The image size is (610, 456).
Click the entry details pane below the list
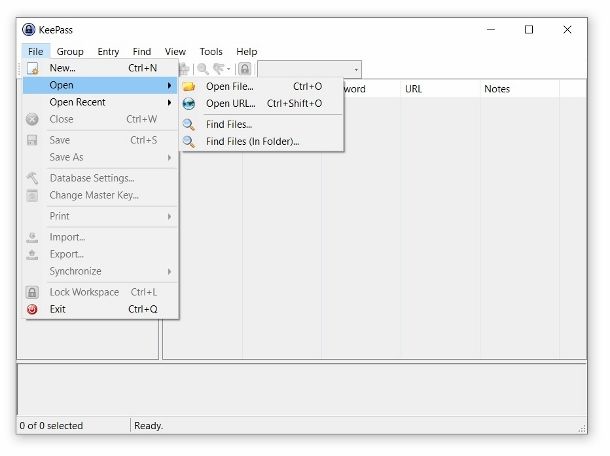point(302,389)
